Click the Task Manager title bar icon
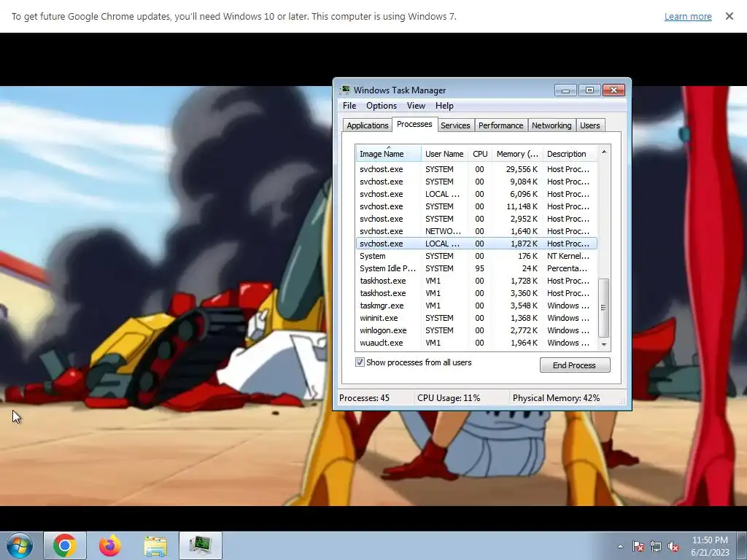Image resolution: width=747 pixels, height=560 pixels. pos(345,90)
